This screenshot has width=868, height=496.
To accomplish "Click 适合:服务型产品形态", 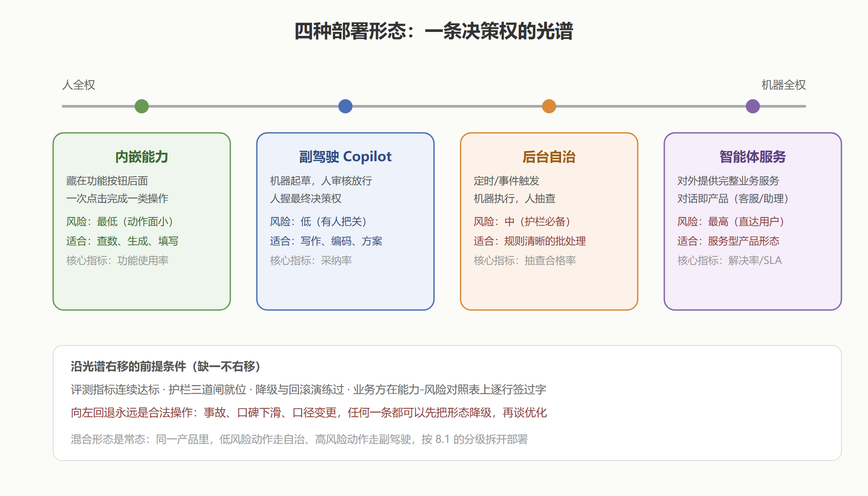I will tap(728, 241).
